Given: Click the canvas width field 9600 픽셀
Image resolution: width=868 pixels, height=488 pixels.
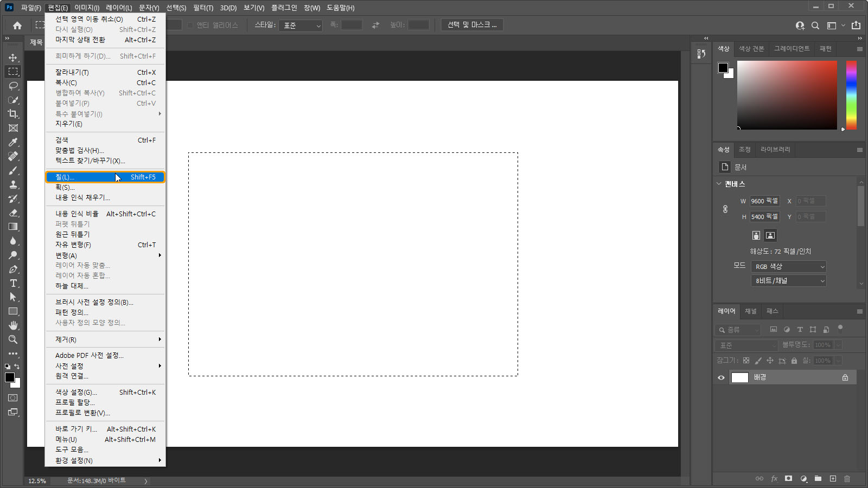Looking at the screenshot, I should click(764, 201).
